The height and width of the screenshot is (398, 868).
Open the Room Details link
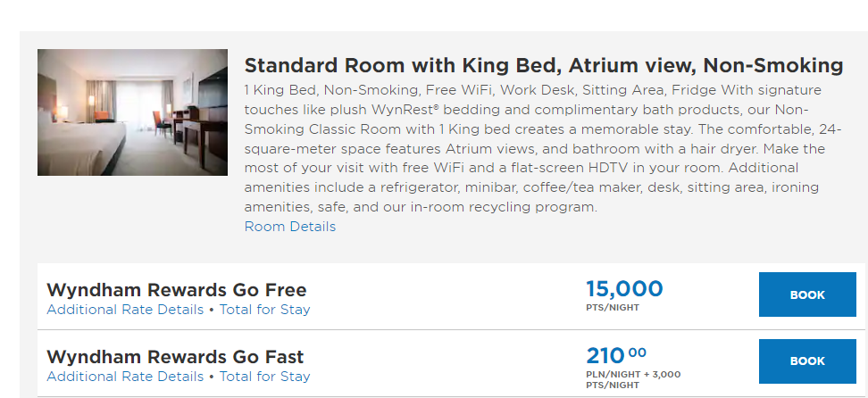290,227
